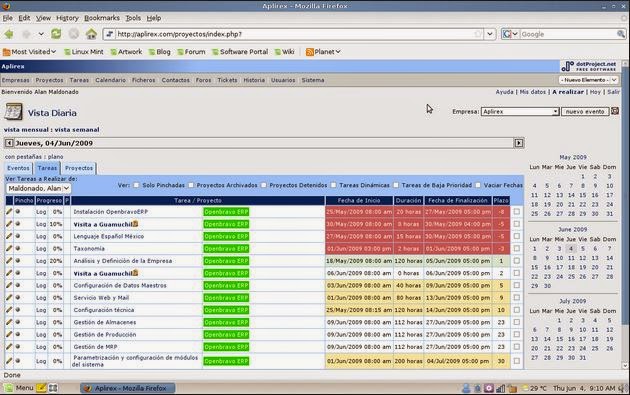
Task: Click the Openbravo ERP label in Taxonomía row
Action: click(x=226, y=248)
